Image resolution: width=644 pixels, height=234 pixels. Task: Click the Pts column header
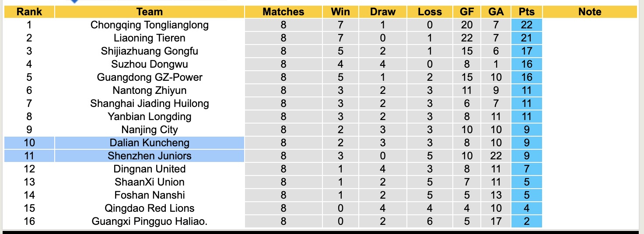[x=526, y=12]
